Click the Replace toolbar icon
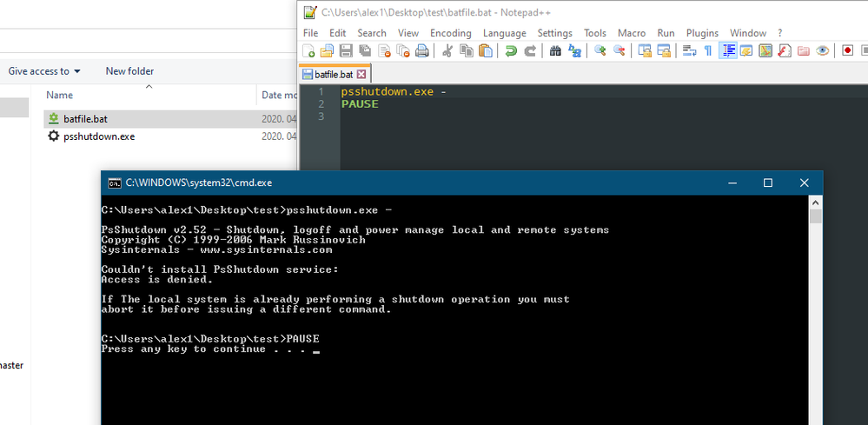Viewport: 868px width, 425px height. [574, 51]
